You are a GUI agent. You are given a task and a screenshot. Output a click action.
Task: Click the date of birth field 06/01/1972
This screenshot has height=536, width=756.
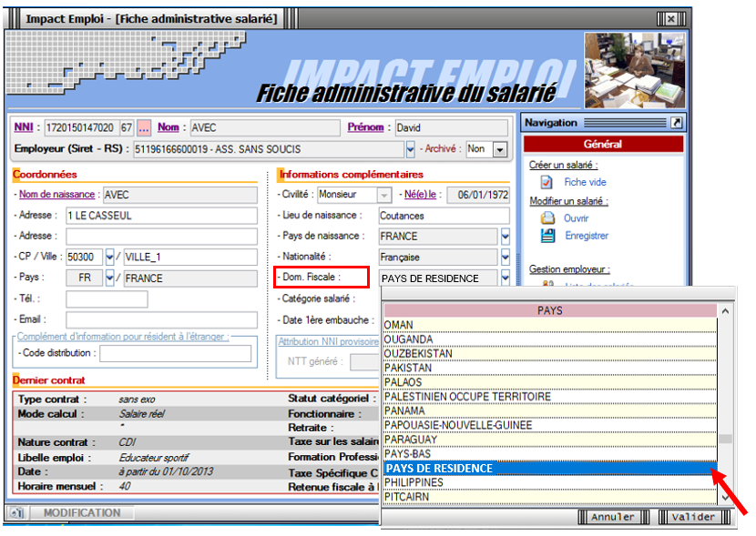coord(478,195)
